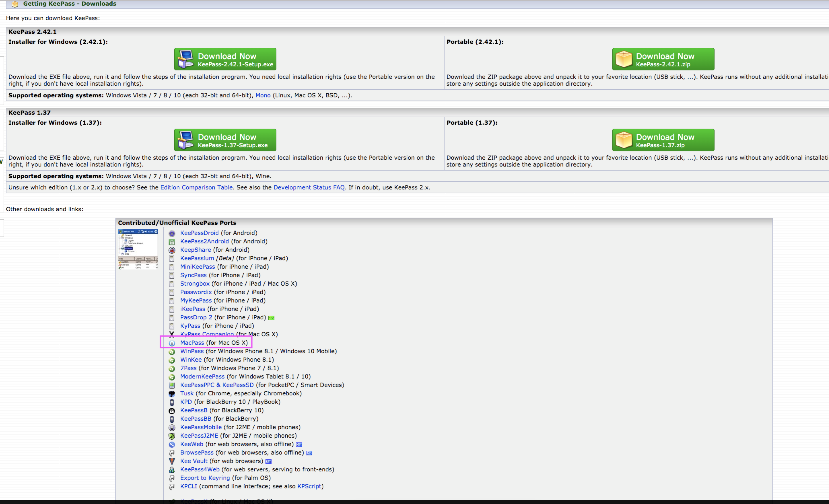Click the KeePass4Web server icon

(172, 470)
